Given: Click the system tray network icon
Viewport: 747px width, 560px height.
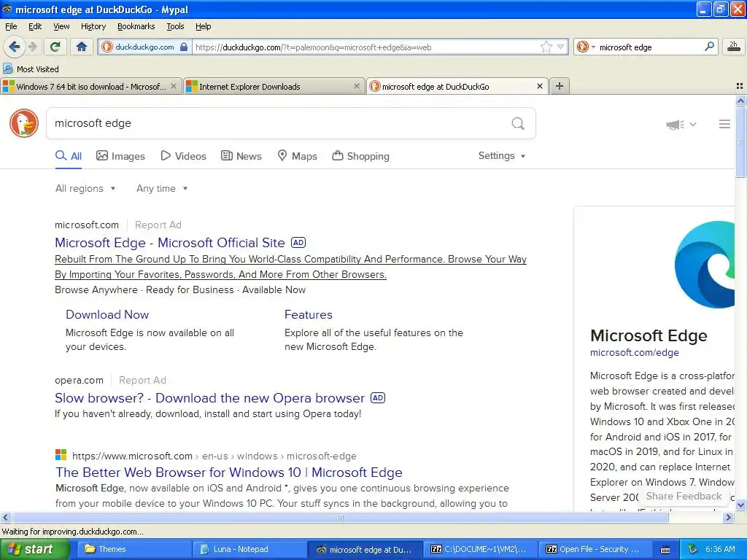Looking at the screenshot, I should [693, 549].
